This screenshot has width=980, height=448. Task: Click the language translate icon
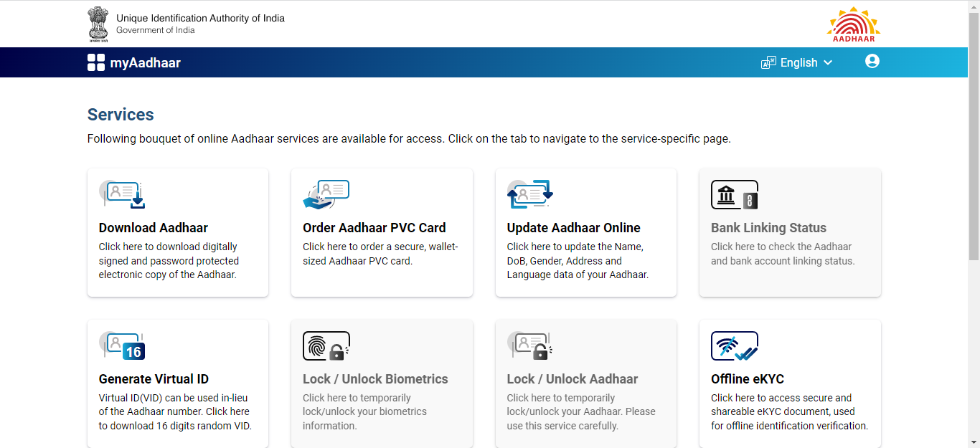(x=768, y=62)
